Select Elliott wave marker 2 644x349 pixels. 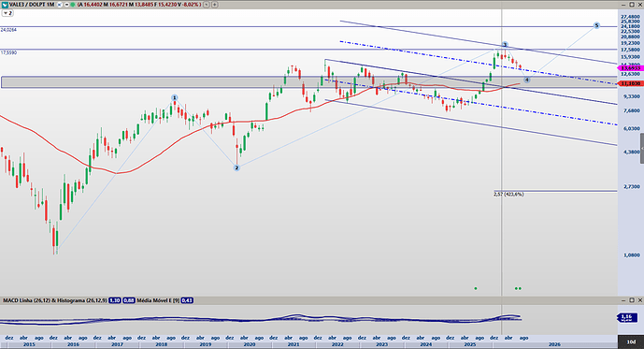tap(236, 167)
